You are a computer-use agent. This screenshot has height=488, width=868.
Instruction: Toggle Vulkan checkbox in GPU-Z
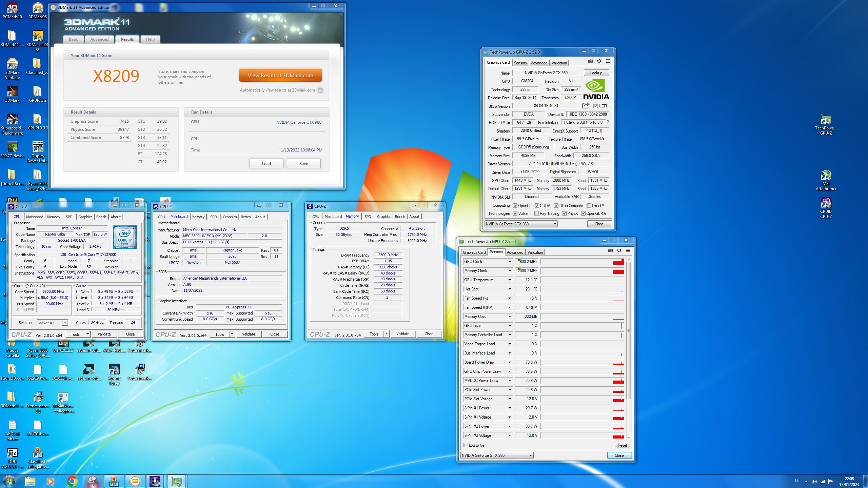(x=515, y=213)
